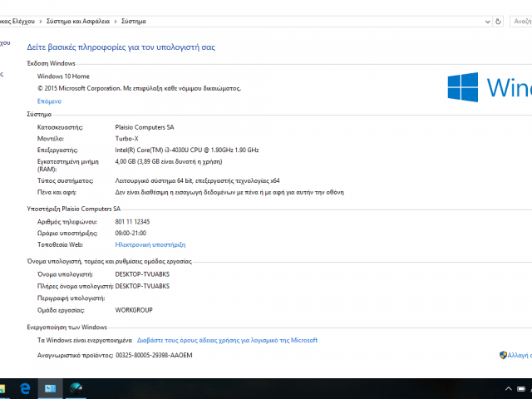Select the Intel Core i3-4030U processor value
Viewport: 532px width, 399px height.
click(187, 150)
